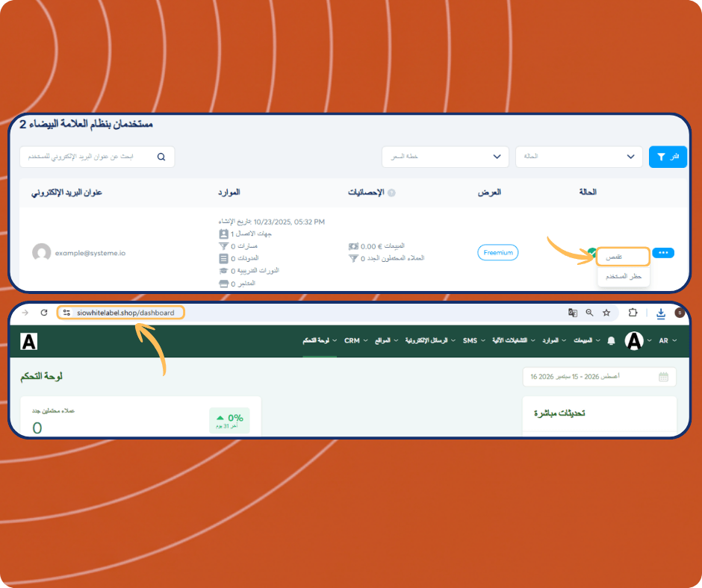This screenshot has height=588, width=702.
Task: Click the search magnifier icon in the email field
Action: [161, 157]
